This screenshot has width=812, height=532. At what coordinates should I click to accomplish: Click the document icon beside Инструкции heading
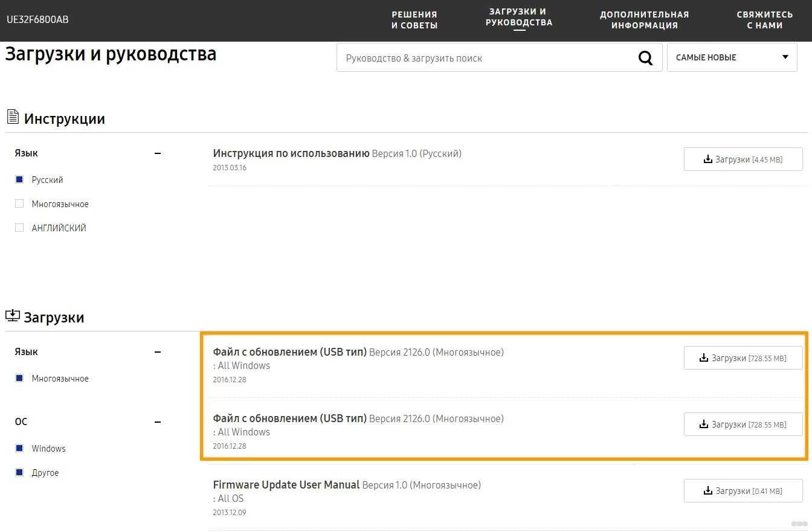(12, 117)
